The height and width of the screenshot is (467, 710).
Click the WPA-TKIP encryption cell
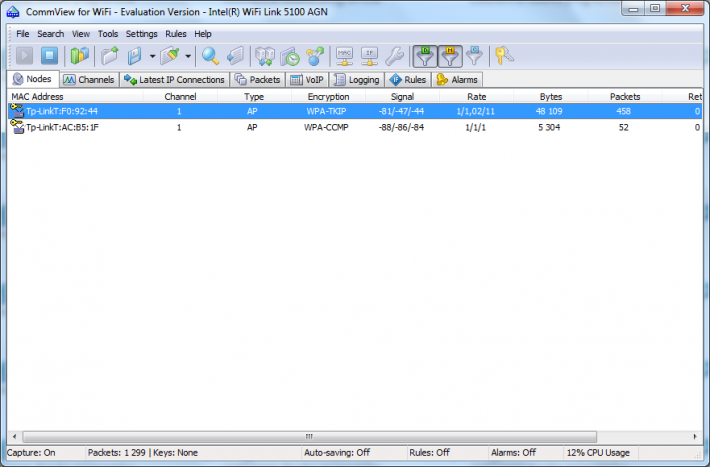pyautogui.click(x=326, y=111)
